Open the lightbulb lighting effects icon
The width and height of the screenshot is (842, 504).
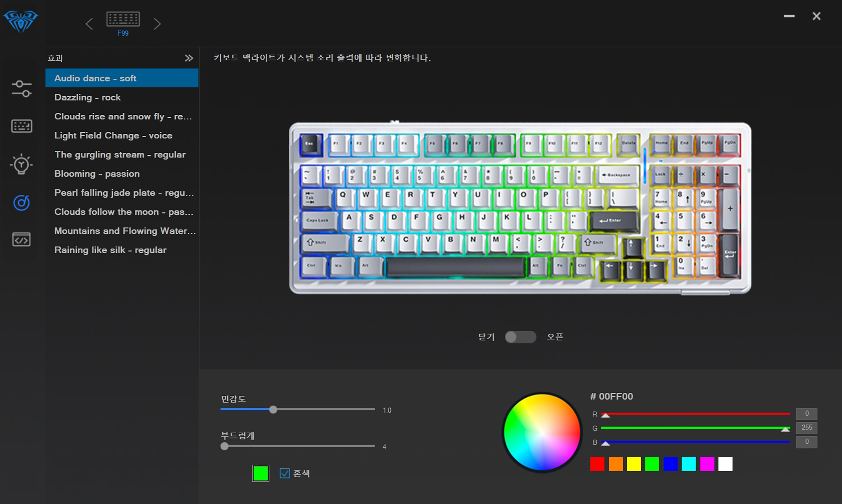point(21,164)
